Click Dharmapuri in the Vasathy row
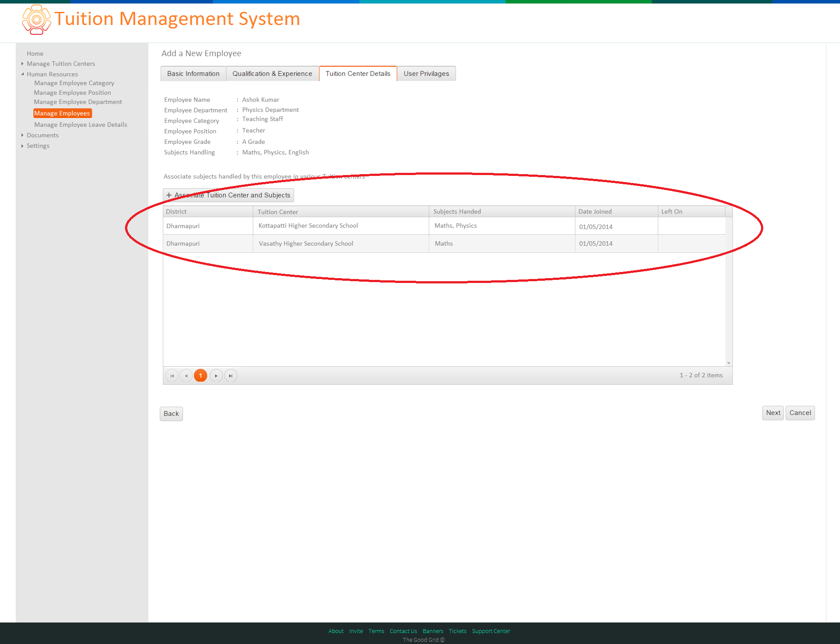 (x=208, y=243)
